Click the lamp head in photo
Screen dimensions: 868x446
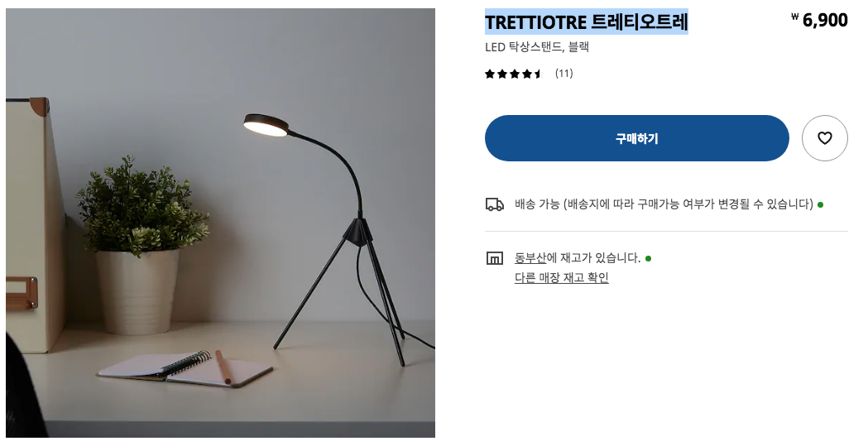point(266,124)
